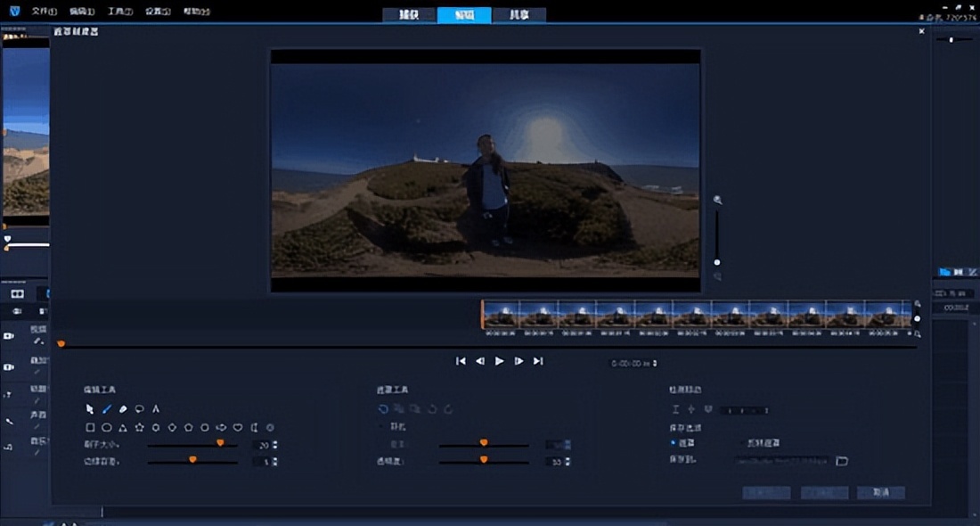The width and height of the screenshot is (980, 526).
Task: Step forward one frame
Action: 519,361
